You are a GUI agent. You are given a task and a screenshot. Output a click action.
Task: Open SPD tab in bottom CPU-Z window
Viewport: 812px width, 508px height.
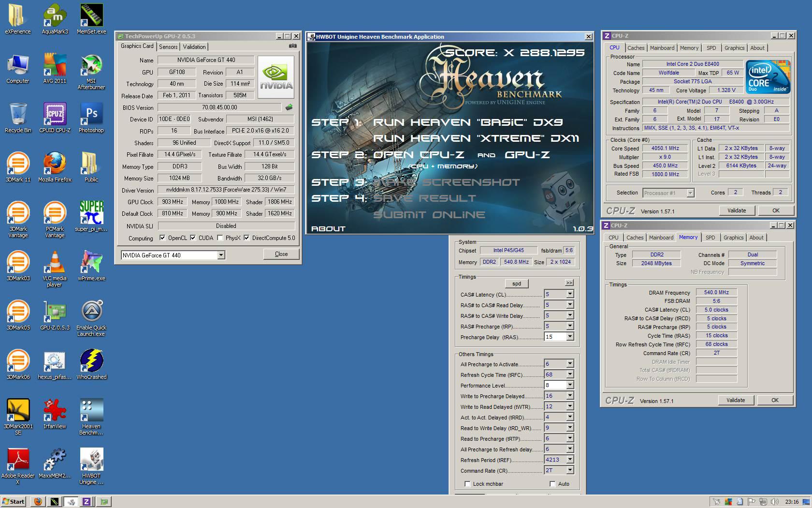(x=710, y=238)
